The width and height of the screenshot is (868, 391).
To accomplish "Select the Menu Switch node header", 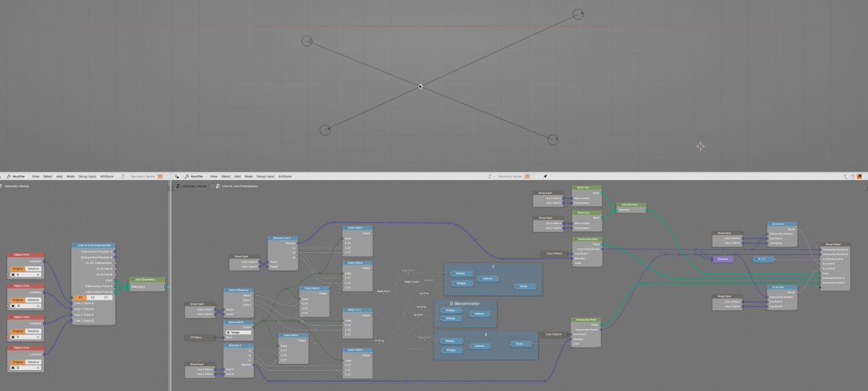I will pyautogui.click(x=239, y=322).
